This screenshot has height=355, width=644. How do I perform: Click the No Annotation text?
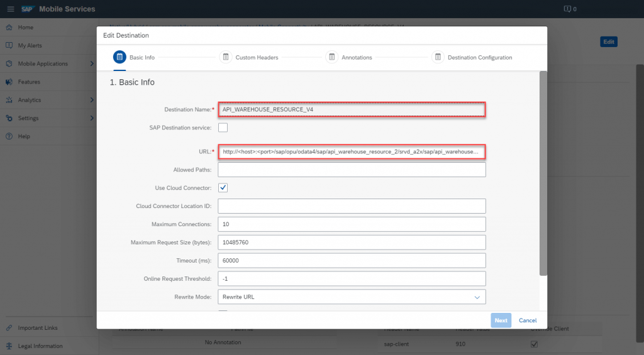[x=223, y=342]
